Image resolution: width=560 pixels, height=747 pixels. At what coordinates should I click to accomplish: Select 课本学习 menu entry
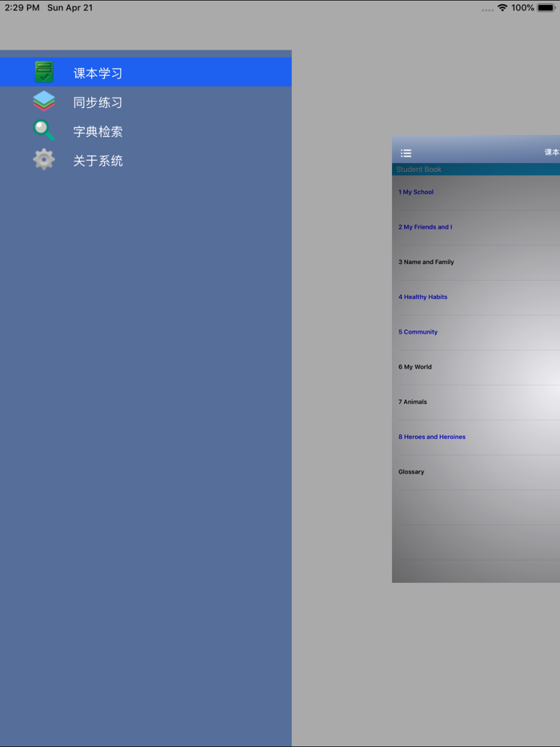[146, 72]
